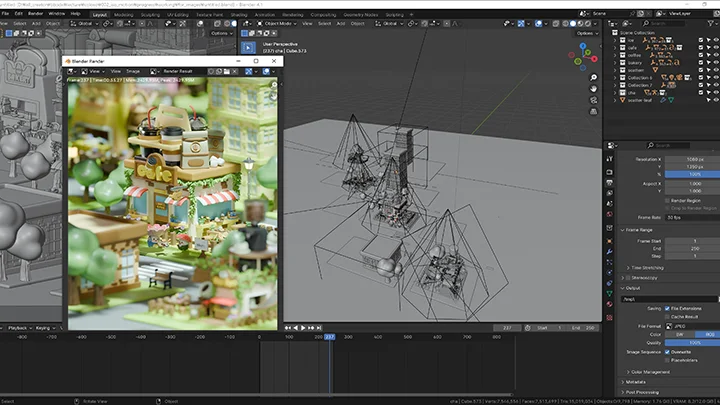Open the Physics properties tab icon
Screen dimensions: 720x405
click(x=609, y=273)
